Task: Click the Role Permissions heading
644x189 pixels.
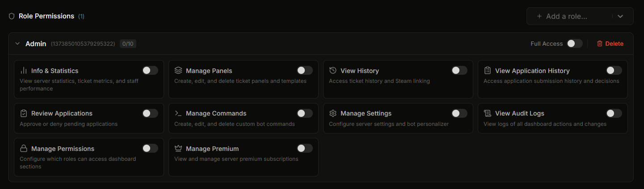Action: tap(46, 16)
